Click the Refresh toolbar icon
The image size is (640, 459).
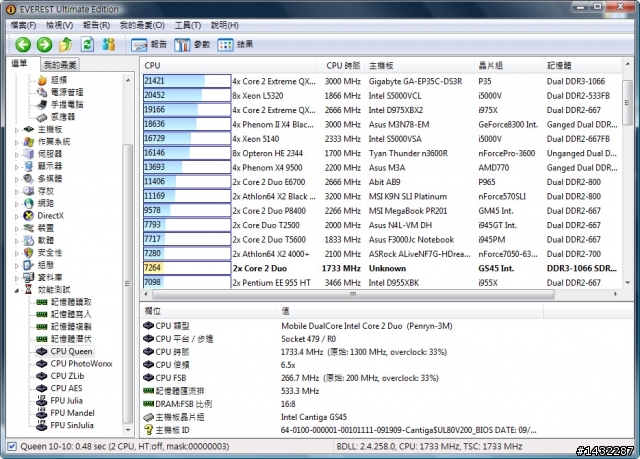pyautogui.click(x=87, y=44)
